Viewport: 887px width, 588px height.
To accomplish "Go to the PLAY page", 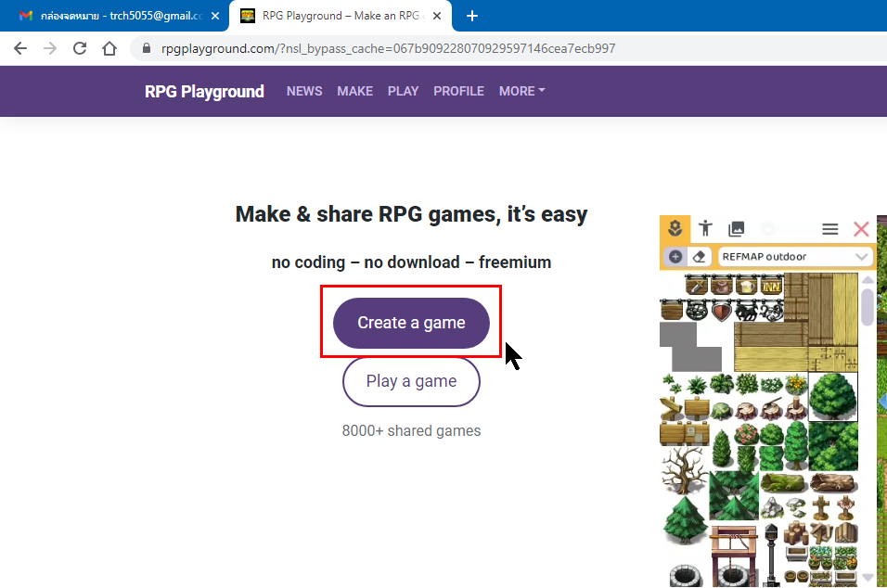I will [403, 91].
